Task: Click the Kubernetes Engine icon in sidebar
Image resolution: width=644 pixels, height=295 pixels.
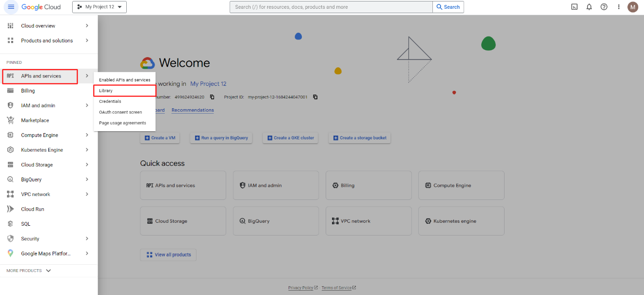Action: click(10, 150)
